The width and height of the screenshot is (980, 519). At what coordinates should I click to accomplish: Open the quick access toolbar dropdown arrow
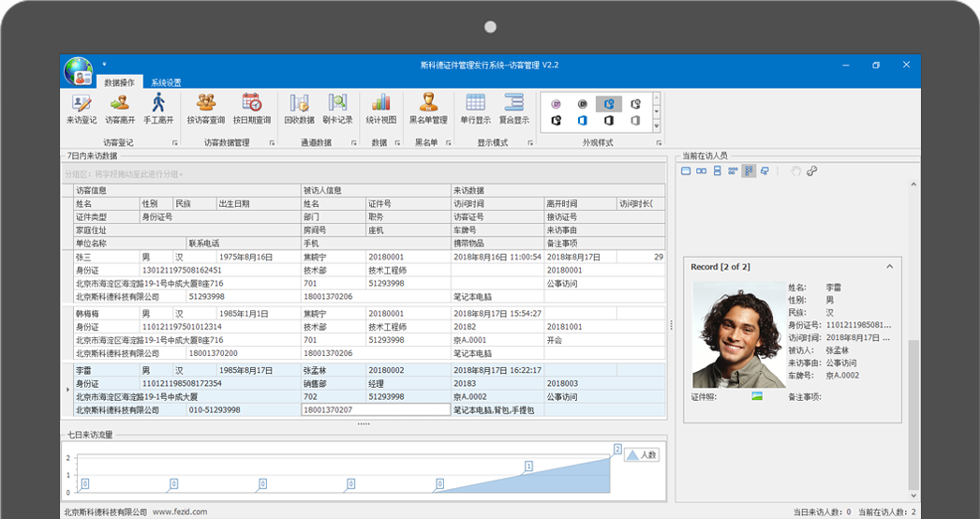coord(104,64)
